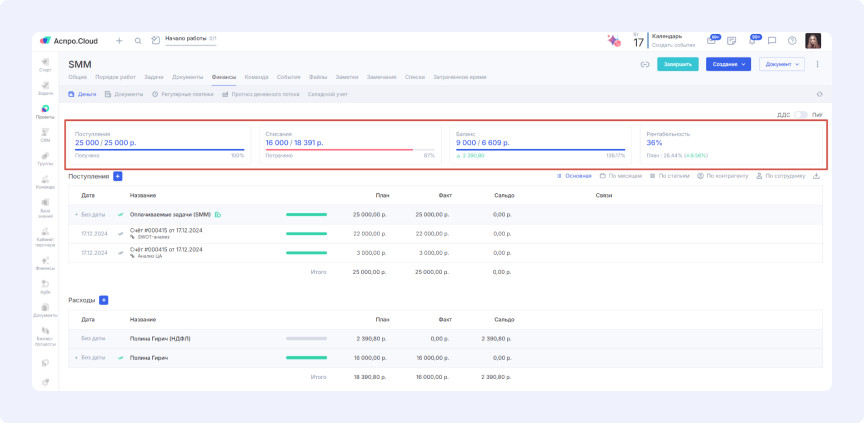
Task: Click the copy link icon near Завершить
Action: point(645,64)
